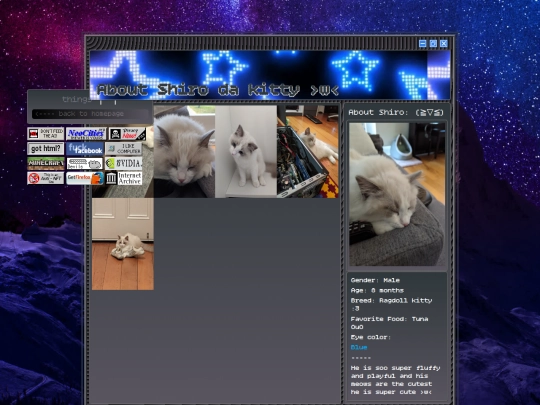Minimize the About Shiro window
Viewport: 540px width, 405px height.
(423, 43)
